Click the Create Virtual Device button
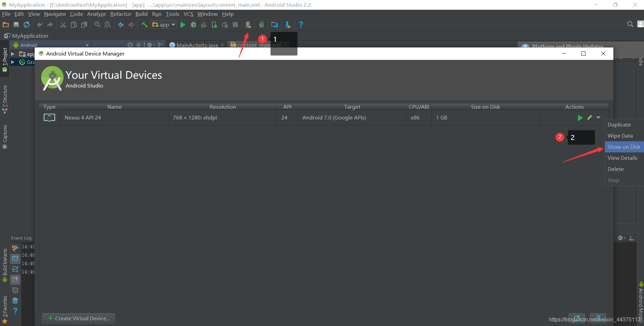644x326 pixels. coord(78,318)
